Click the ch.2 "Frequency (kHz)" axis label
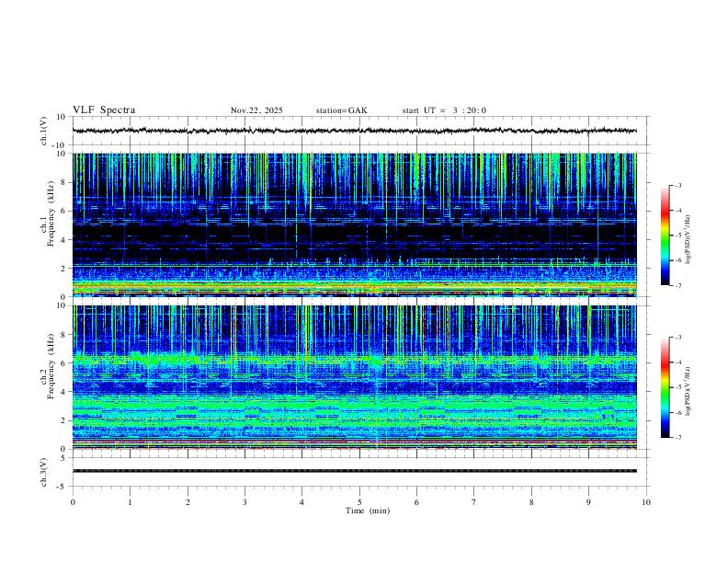The height and width of the screenshot is (563, 728). coord(51,366)
